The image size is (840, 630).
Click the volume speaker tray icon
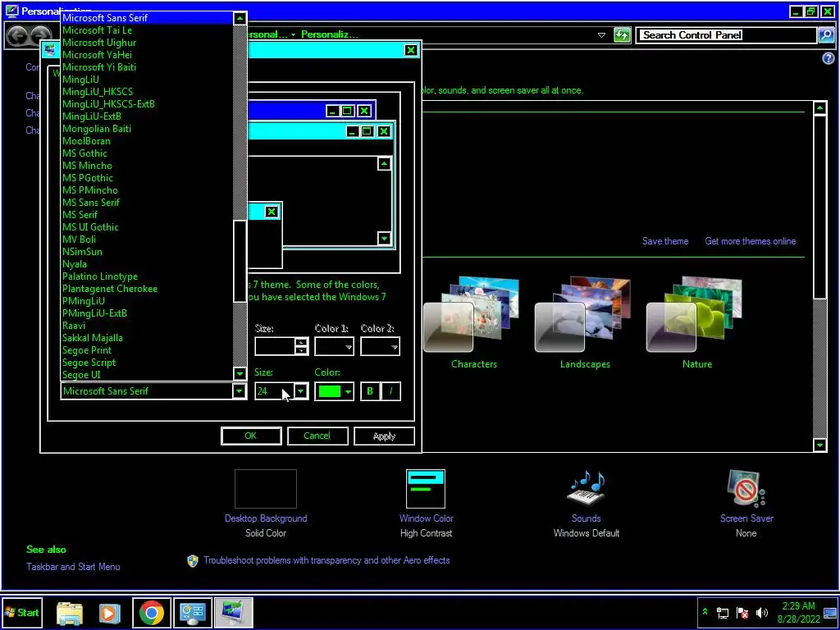tap(762, 613)
